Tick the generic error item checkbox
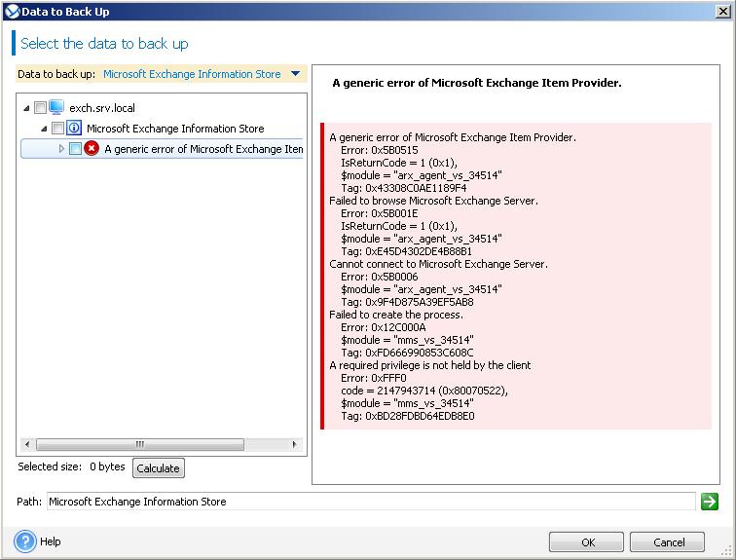Image resolution: width=736 pixels, height=560 pixels. coord(75,148)
